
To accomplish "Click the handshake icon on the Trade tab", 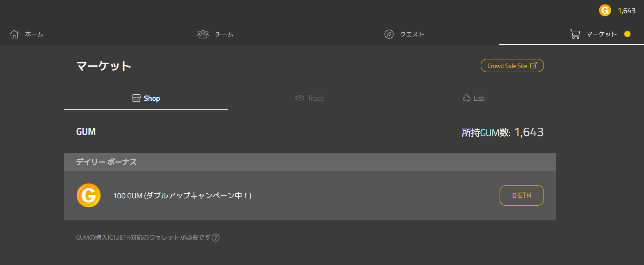I will point(300,98).
